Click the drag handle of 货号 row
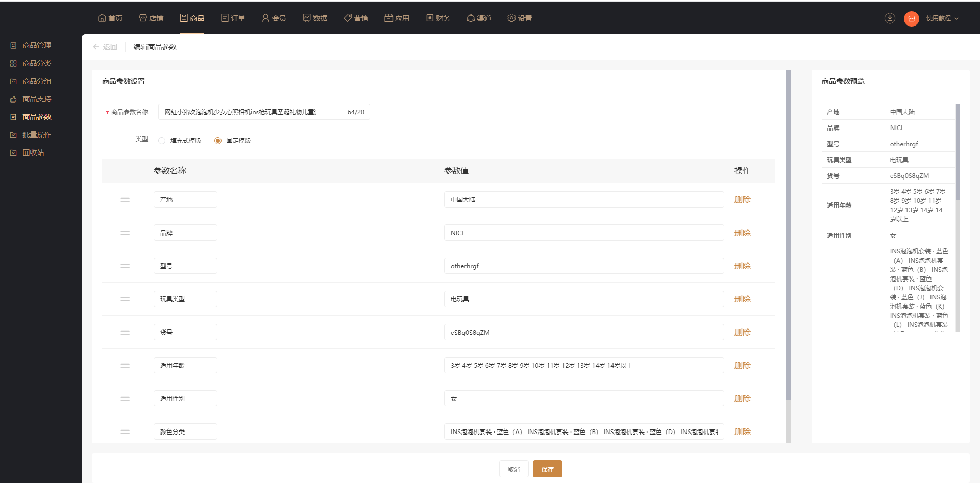 coord(125,333)
